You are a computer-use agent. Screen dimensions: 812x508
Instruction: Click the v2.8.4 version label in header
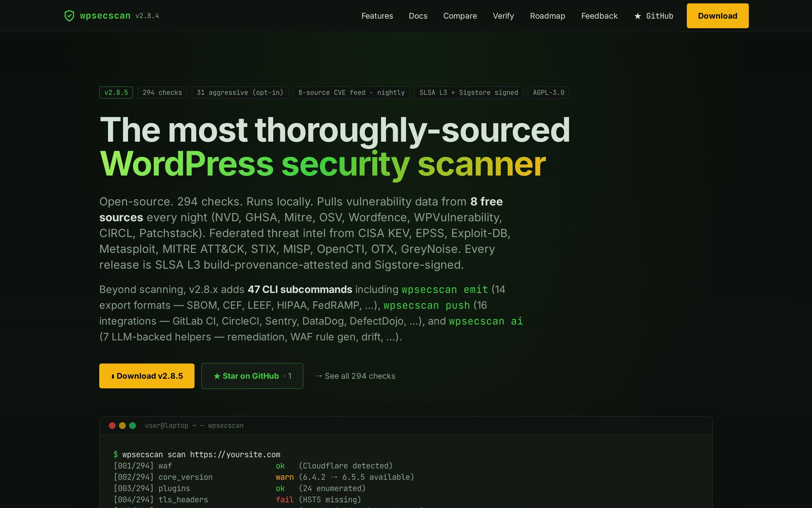147,16
